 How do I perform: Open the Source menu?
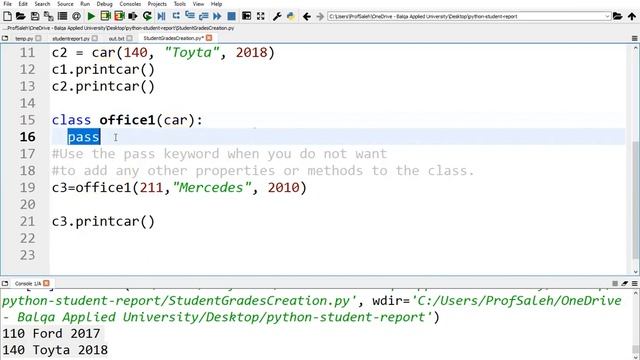click(65, 4)
